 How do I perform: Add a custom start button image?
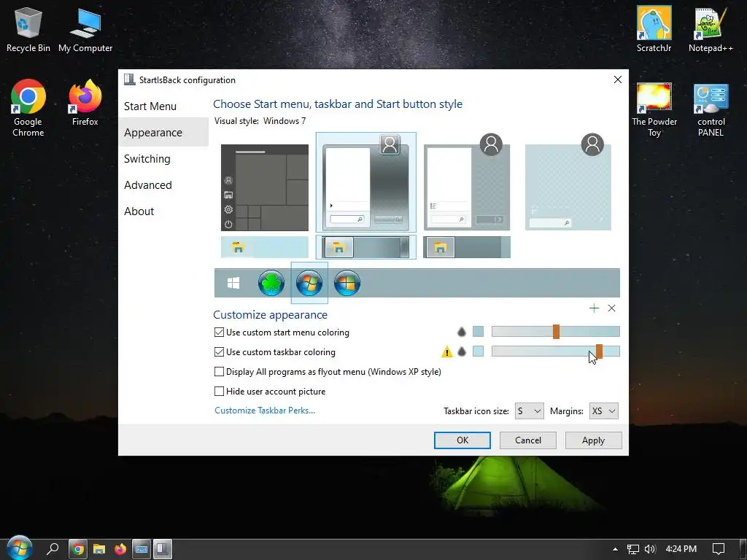pyautogui.click(x=594, y=308)
